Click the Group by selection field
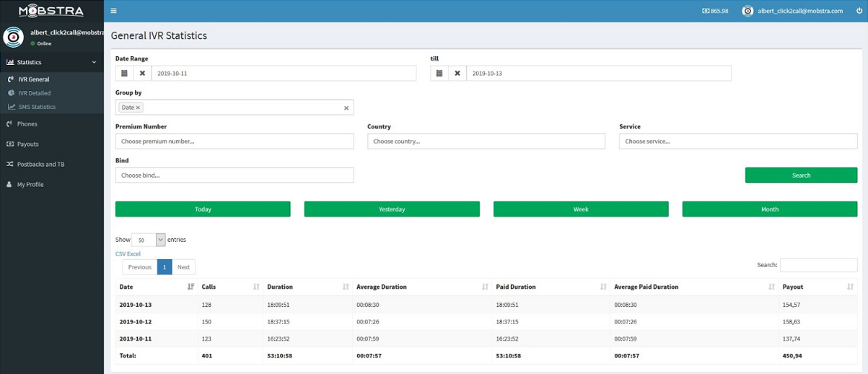Image resolution: width=868 pixels, height=374 pixels. (x=234, y=107)
